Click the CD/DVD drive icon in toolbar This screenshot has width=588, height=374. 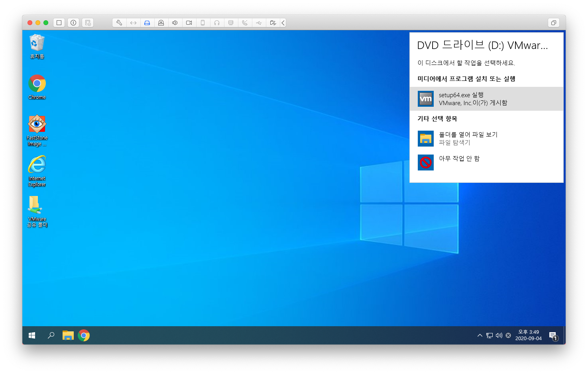click(x=161, y=23)
